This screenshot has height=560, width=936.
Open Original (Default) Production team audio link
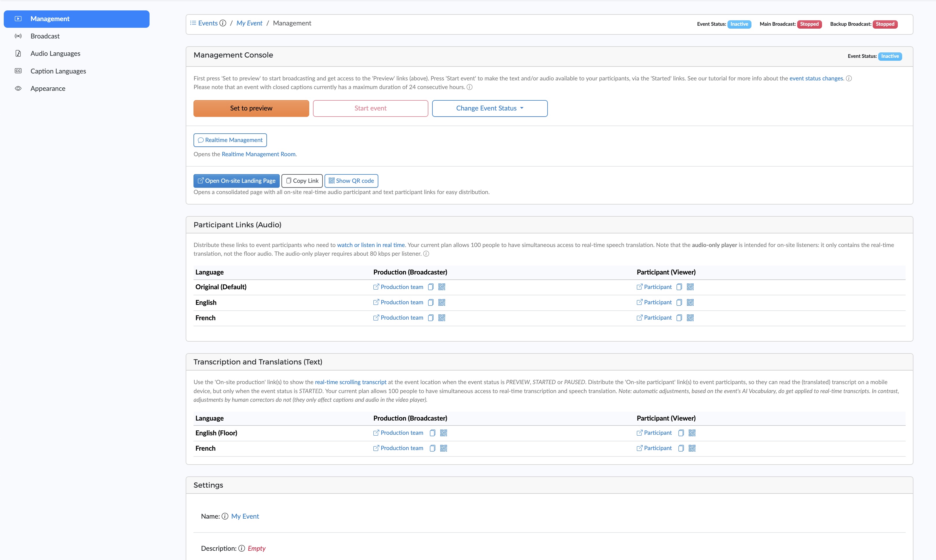pos(398,287)
